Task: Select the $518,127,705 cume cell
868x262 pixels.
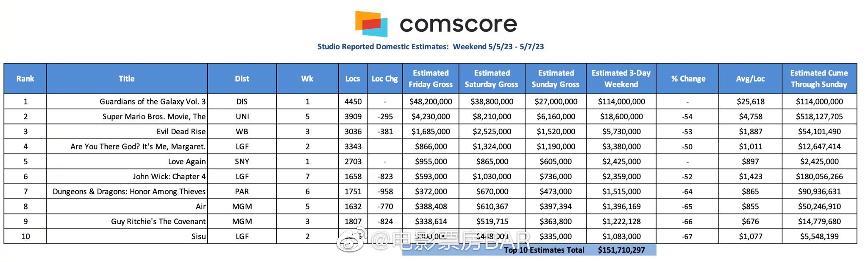Action: click(x=819, y=116)
